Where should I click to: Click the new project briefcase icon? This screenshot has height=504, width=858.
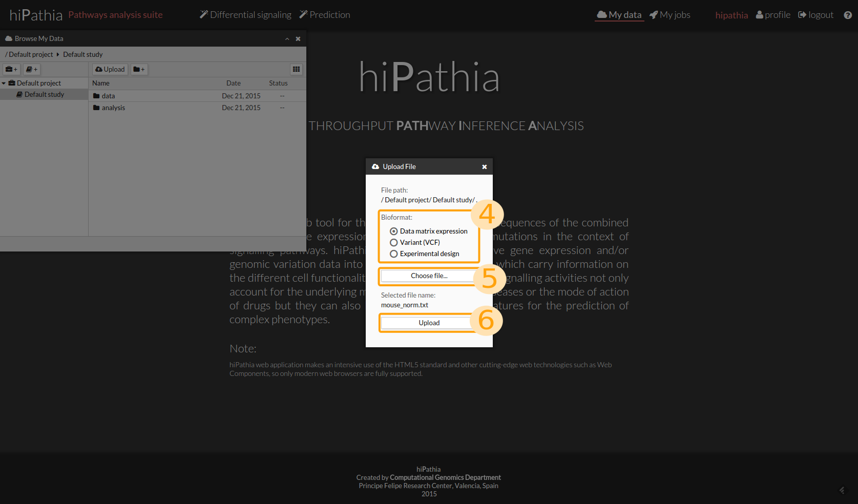point(11,69)
